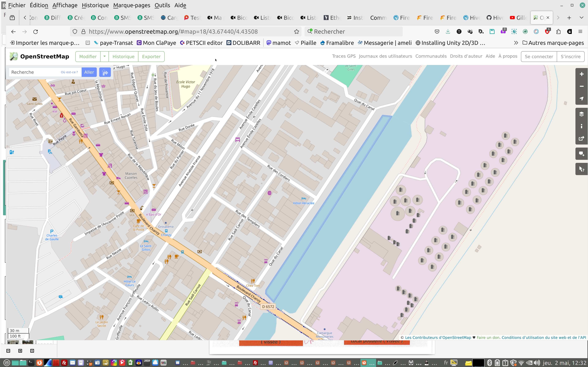
Task: Click the Exporter button
Action: tap(151, 57)
